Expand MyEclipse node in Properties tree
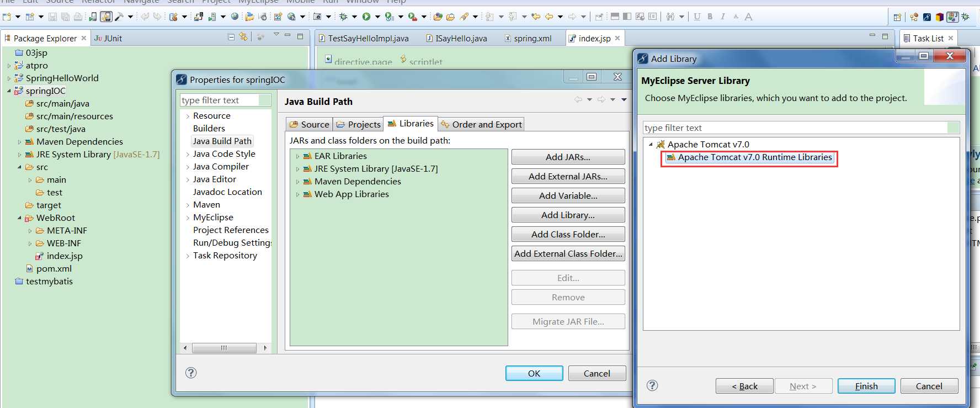Screen dimensions: 980x408 (188, 218)
